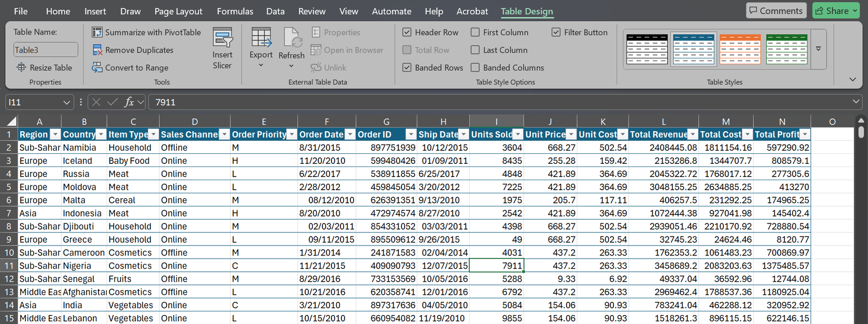Click the Insert Slicer icon
Screen dimensions: 868x324
(223, 38)
